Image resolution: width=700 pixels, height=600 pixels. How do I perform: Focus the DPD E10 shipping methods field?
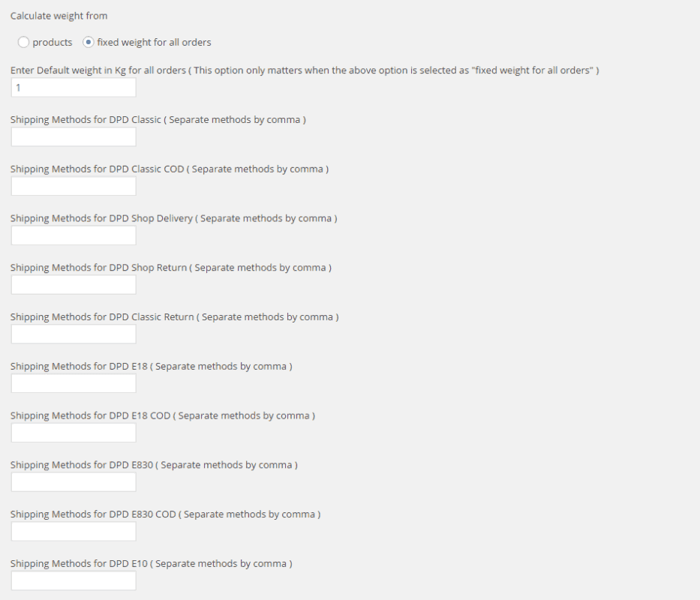pos(74,580)
